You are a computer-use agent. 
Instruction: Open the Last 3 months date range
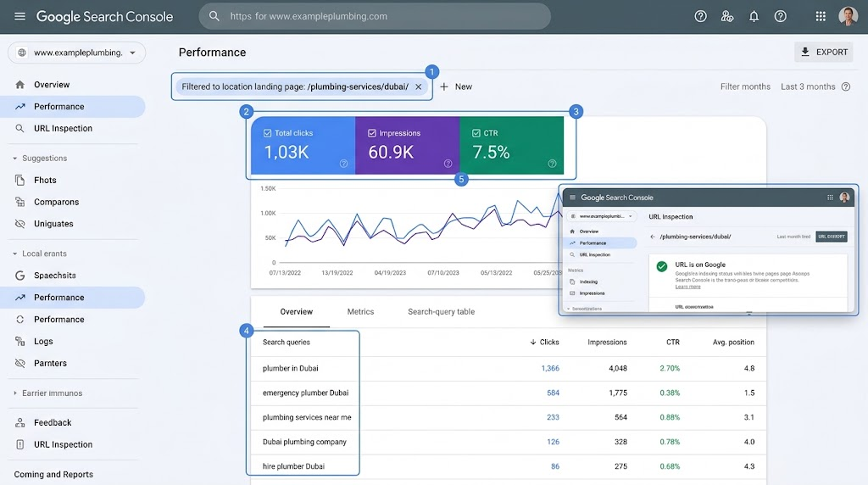(x=808, y=87)
